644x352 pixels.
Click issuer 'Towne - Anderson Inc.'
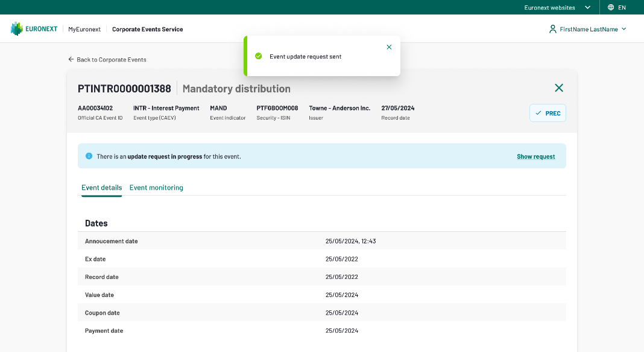339,108
